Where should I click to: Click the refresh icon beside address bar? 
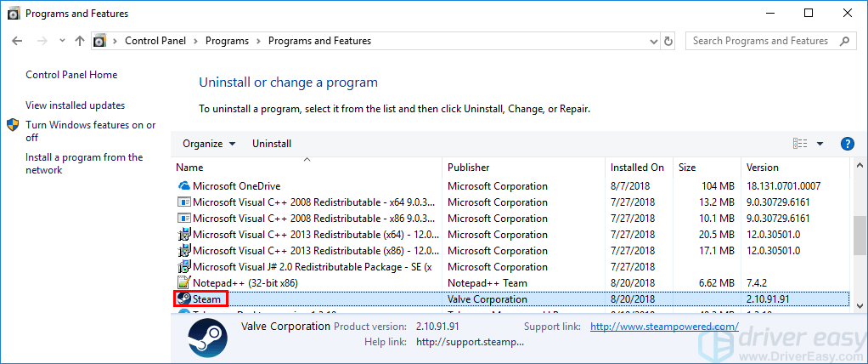point(668,41)
